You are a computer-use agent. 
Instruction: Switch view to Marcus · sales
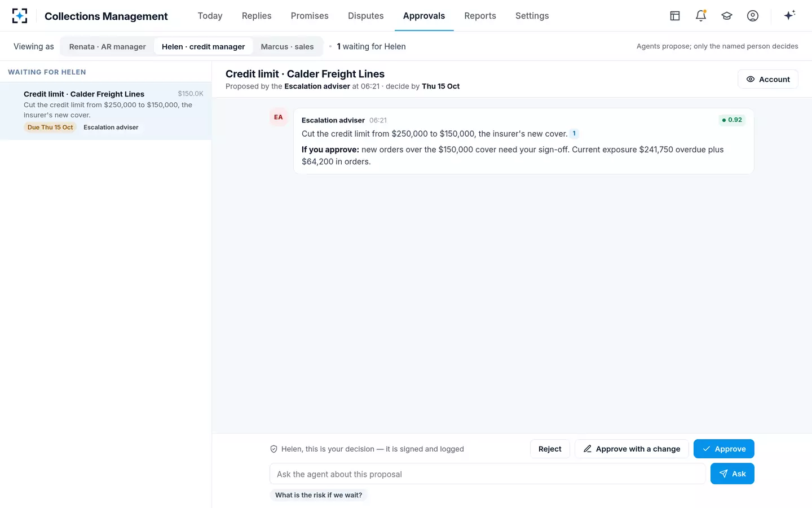(x=287, y=46)
